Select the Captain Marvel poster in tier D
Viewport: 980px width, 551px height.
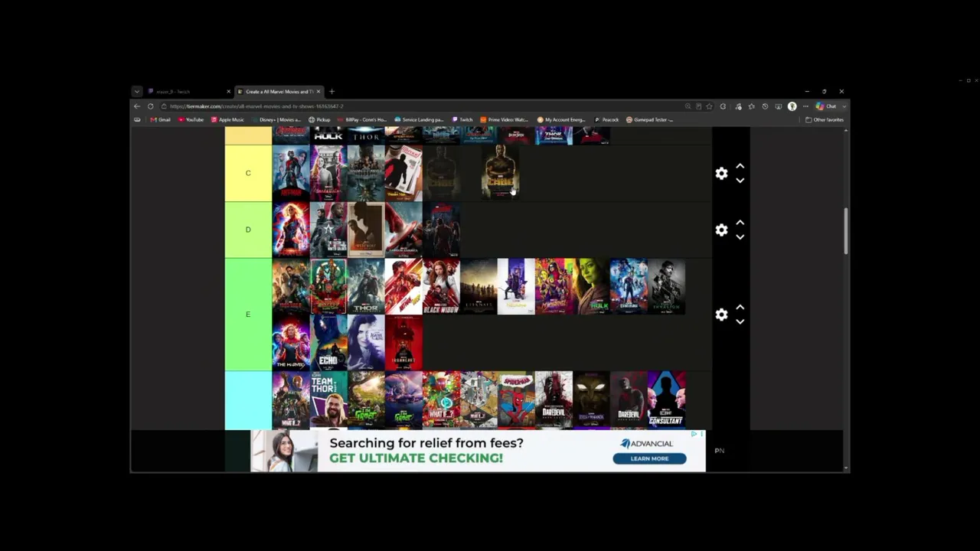point(291,230)
